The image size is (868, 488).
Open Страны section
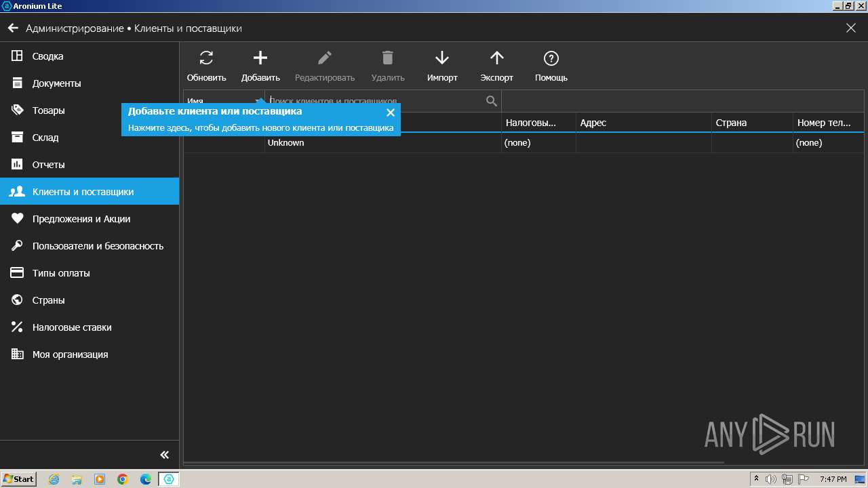click(x=90, y=300)
